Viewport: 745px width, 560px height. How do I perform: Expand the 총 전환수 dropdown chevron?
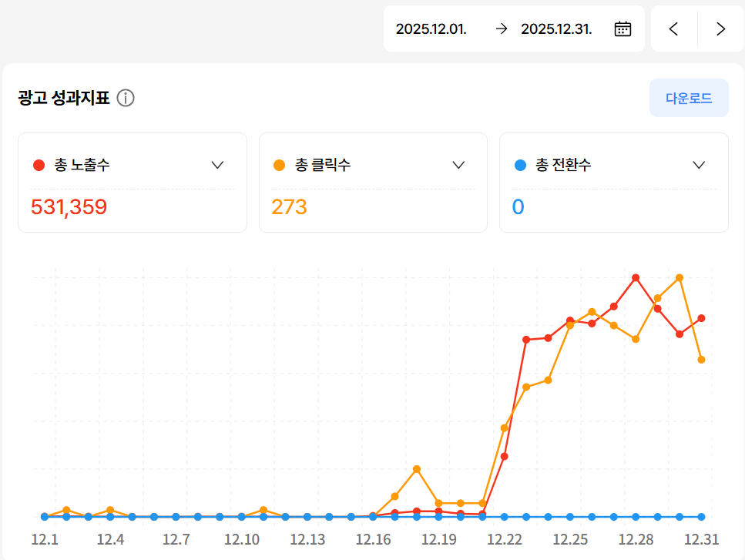click(x=699, y=165)
